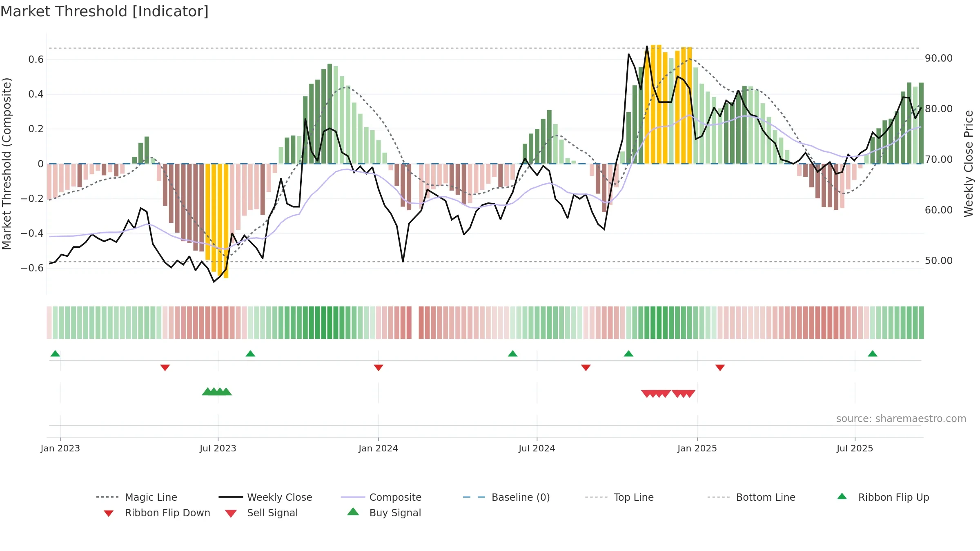Screen dimensions: 980x551
Task: Click the Market Threshold (Composite) axis title
Action: [7, 164]
